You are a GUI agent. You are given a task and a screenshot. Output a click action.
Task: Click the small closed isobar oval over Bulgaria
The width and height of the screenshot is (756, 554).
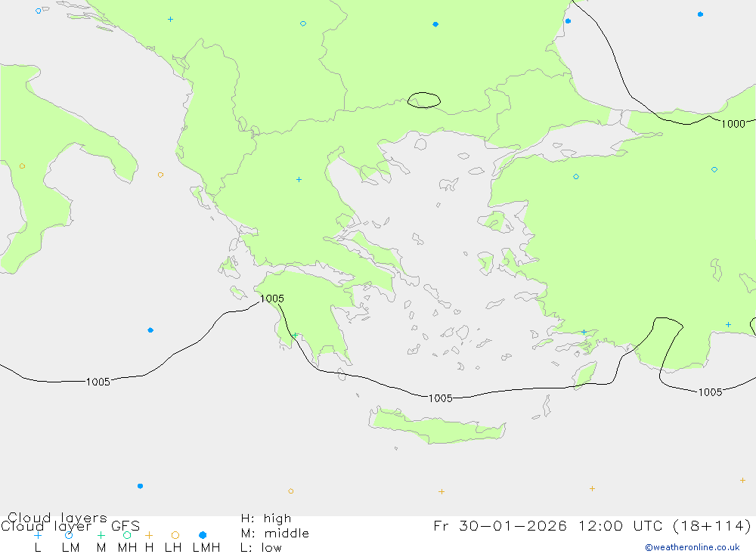tap(424, 100)
